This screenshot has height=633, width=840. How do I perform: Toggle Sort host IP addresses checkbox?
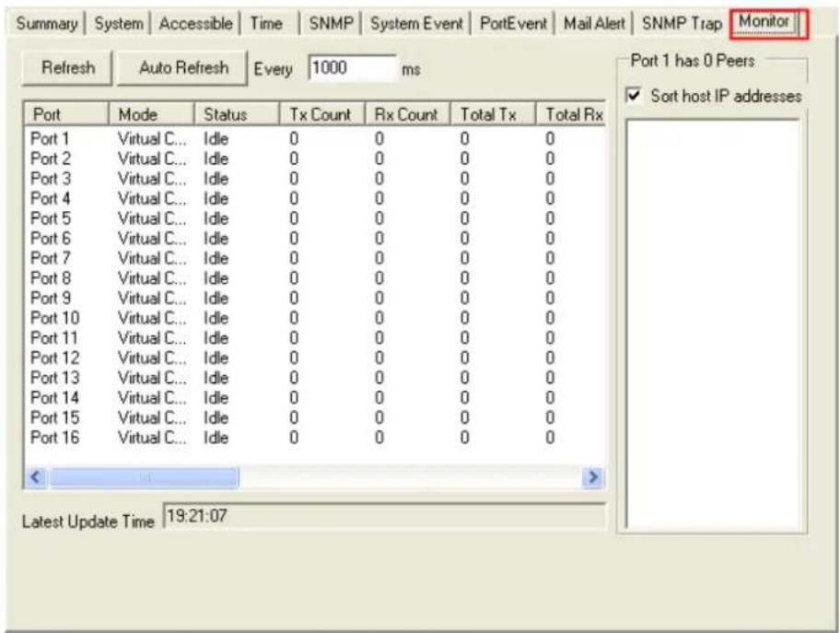(x=634, y=96)
